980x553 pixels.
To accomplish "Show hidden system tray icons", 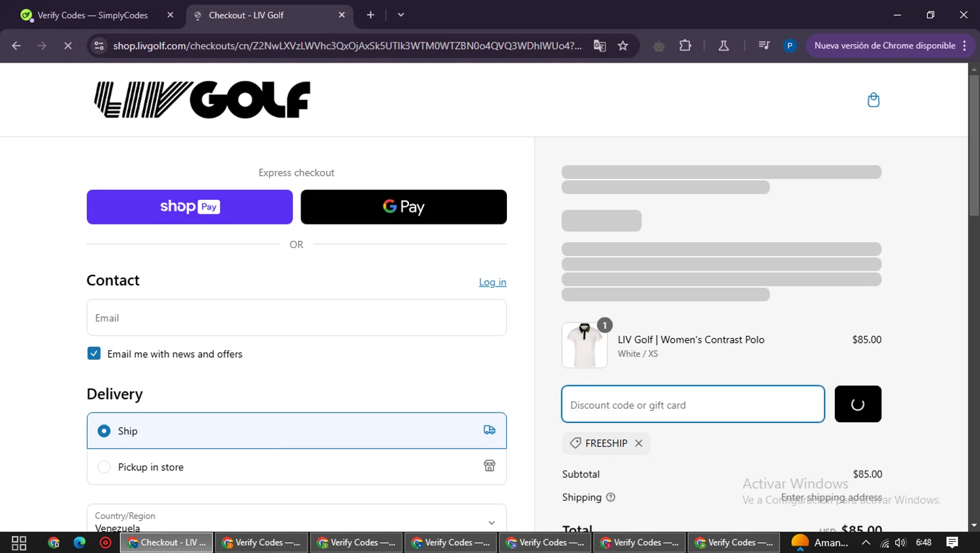I will click(866, 543).
